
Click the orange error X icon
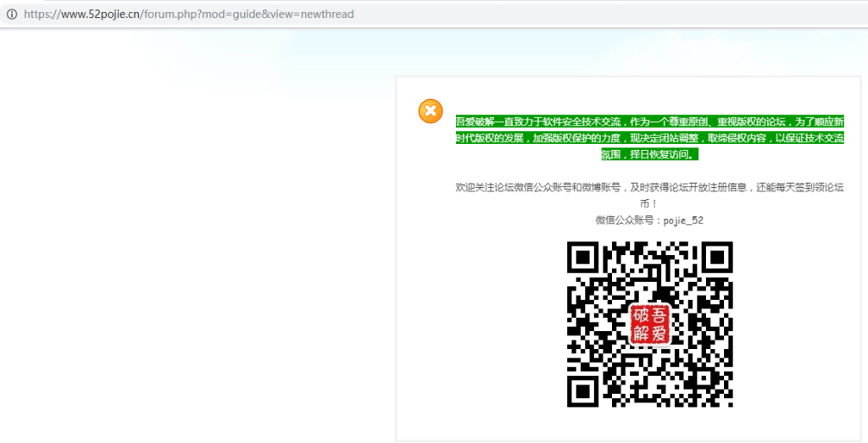point(431,111)
